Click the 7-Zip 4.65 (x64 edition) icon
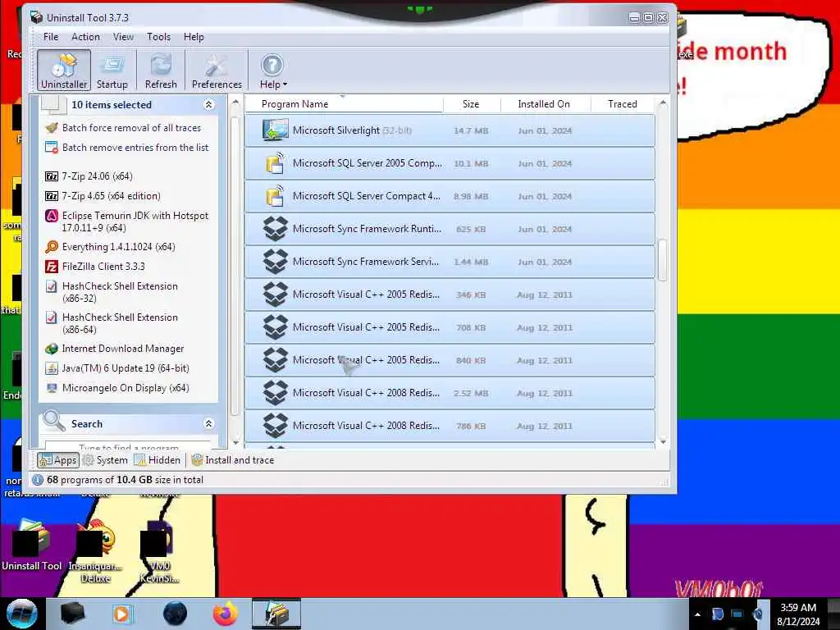Screen dimensions: 840x630 [52, 196]
